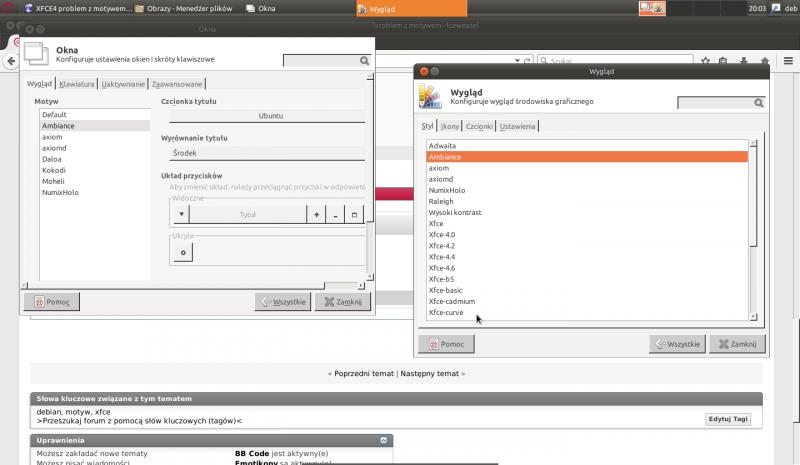Click the search field in Okna dialog
The image size is (800, 465).
point(321,61)
